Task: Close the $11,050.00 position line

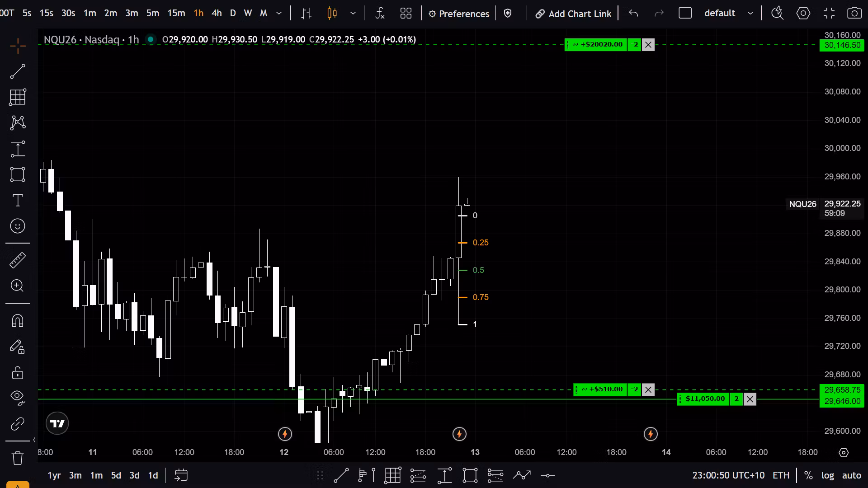Action: (x=750, y=399)
